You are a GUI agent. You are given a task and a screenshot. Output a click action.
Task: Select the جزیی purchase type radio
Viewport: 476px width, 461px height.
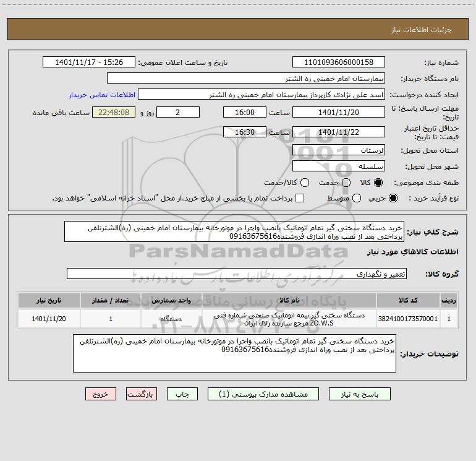tap(393, 198)
